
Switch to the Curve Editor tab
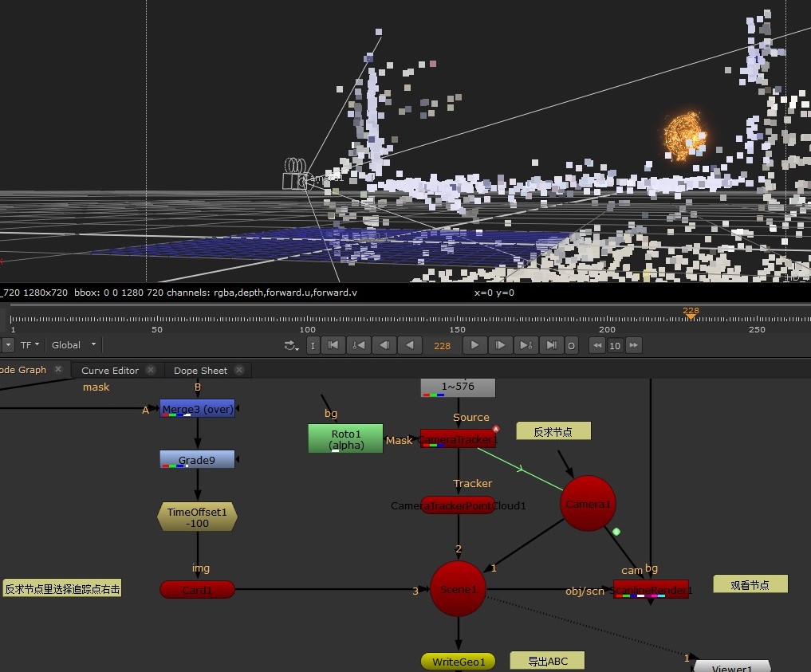click(110, 371)
